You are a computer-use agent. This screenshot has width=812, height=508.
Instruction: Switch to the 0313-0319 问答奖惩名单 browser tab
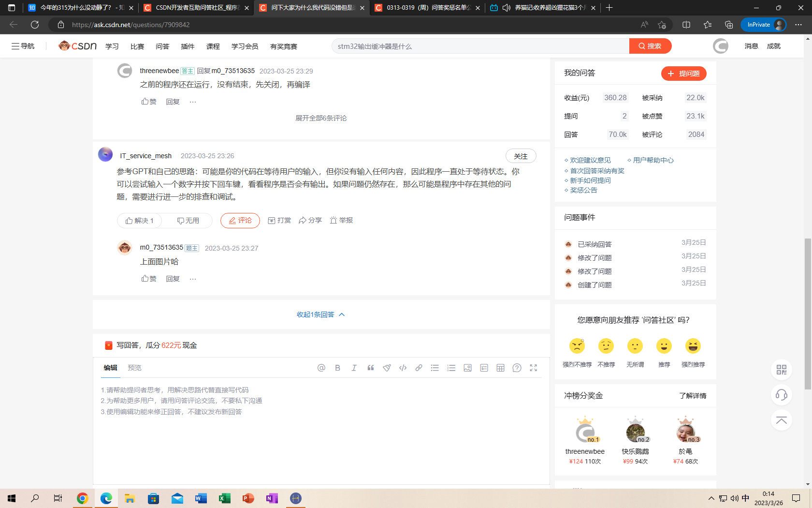pos(428,8)
